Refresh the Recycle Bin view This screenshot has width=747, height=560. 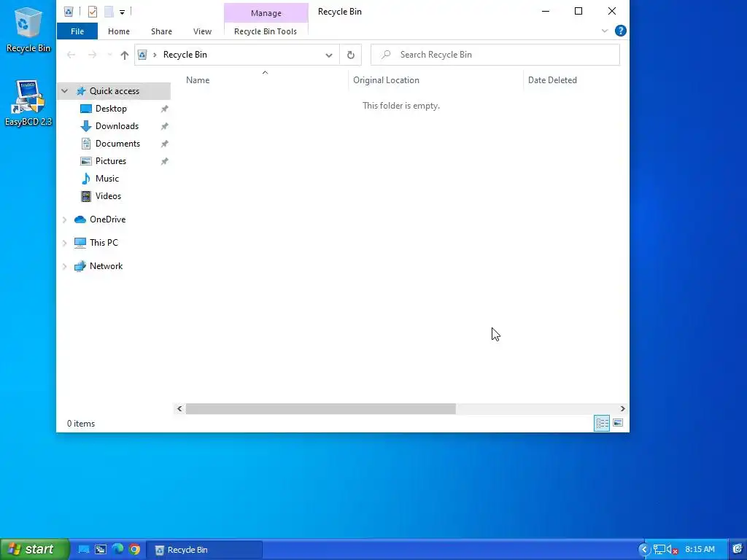[351, 55]
